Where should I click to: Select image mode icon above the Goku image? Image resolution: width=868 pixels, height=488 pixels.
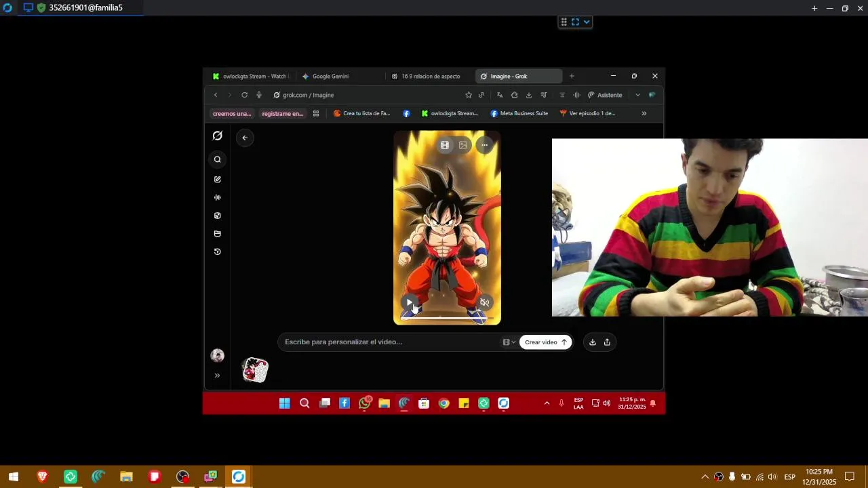coord(463,145)
